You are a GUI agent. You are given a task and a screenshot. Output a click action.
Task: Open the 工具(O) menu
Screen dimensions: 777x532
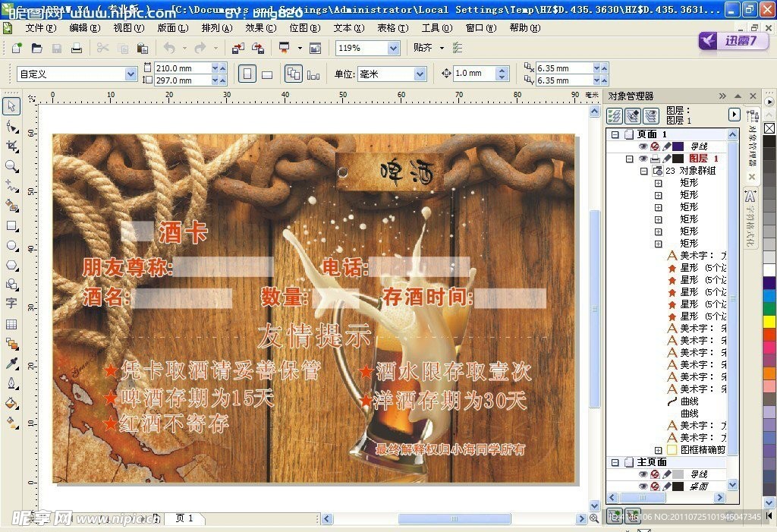click(x=436, y=28)
